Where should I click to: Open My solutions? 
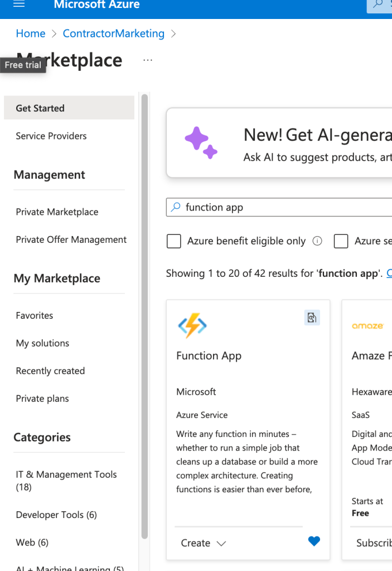[x=42, y=343]
